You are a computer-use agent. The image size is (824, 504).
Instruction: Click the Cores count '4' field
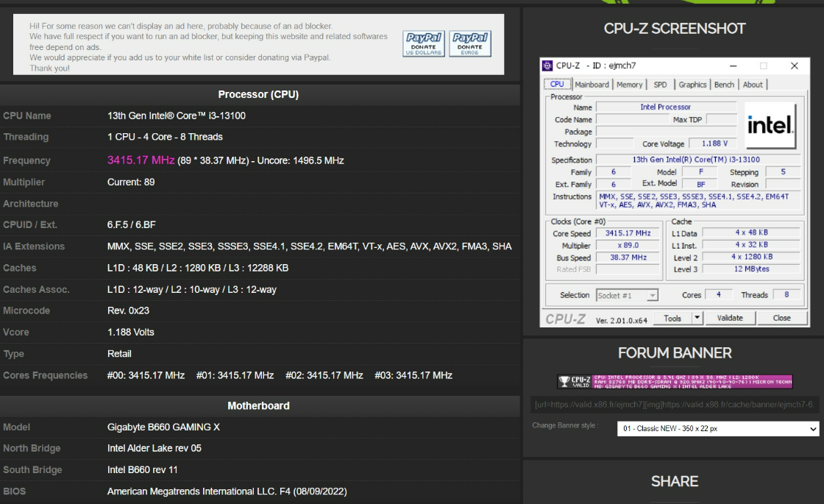pyautogui.click(x=718, y=295)
